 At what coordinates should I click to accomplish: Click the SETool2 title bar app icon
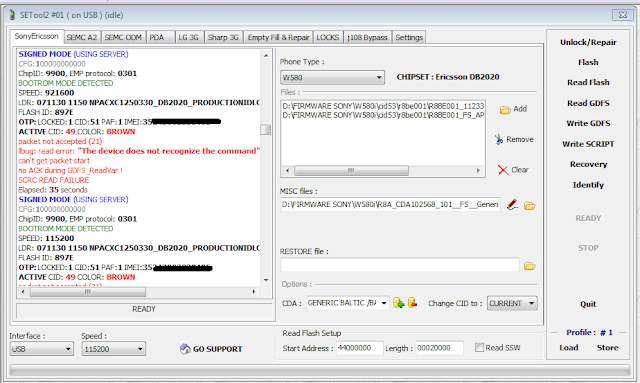coord(12,15)
